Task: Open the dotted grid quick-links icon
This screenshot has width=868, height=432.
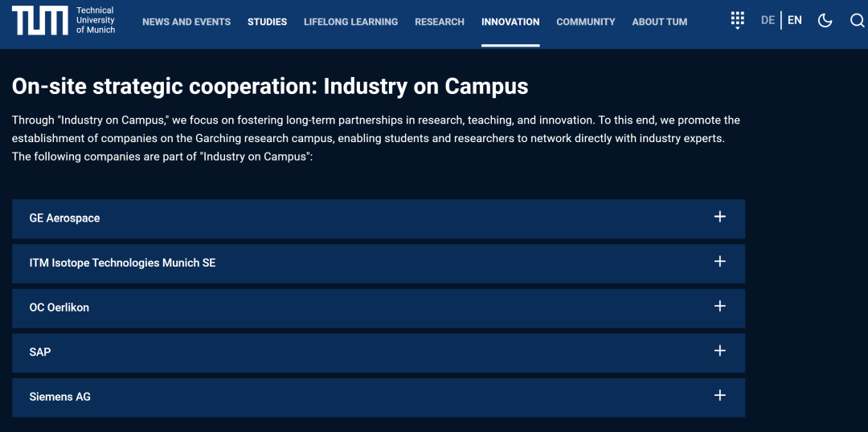Action: click(x=737, y=21)
